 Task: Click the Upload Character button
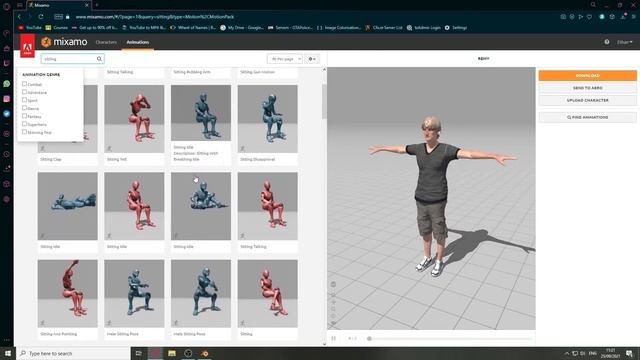[x=587, y=100]
